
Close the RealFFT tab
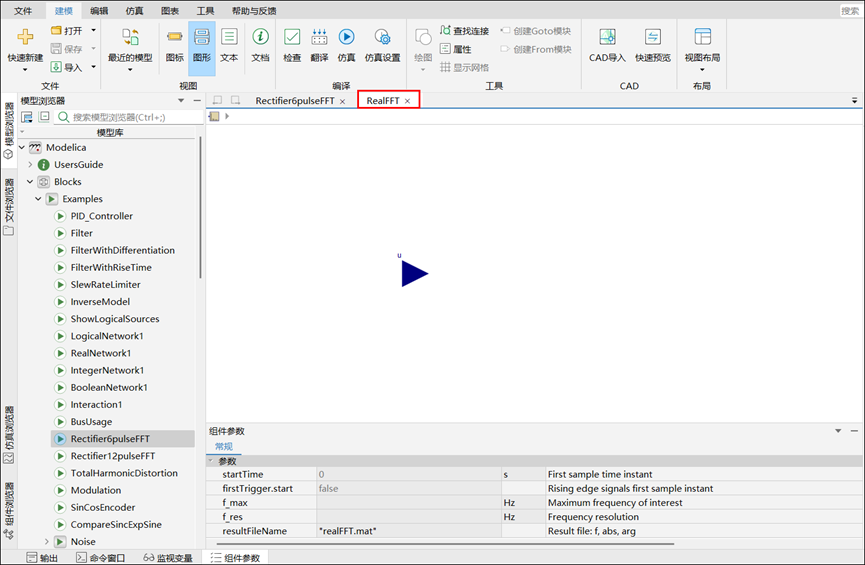408,101
